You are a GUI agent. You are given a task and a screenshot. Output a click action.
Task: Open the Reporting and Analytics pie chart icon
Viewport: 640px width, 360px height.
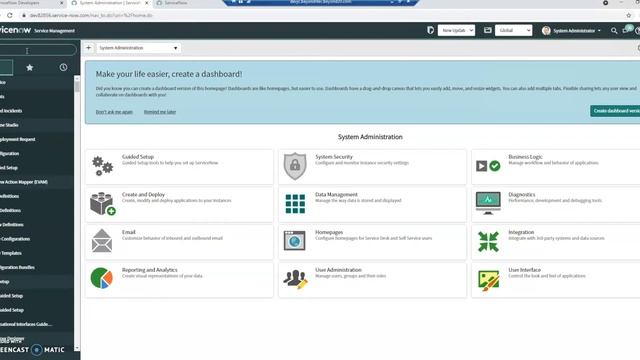tap(102, 278)
